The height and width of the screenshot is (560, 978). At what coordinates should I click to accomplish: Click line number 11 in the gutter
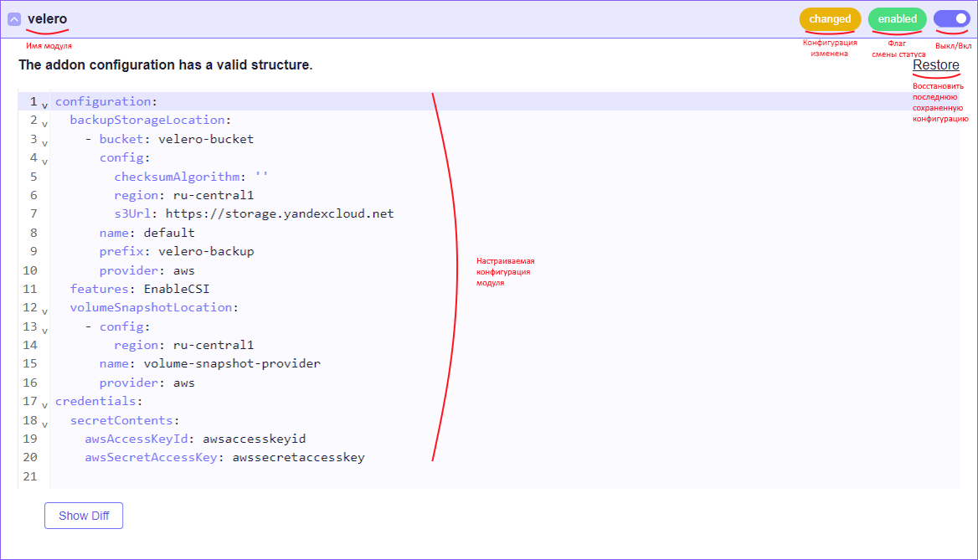click(30, 289)
